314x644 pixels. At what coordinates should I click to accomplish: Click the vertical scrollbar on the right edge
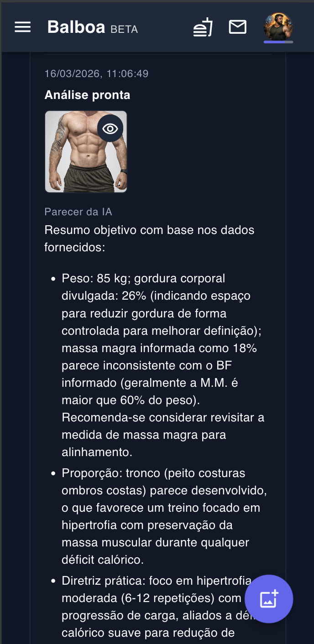pos(312,319)
